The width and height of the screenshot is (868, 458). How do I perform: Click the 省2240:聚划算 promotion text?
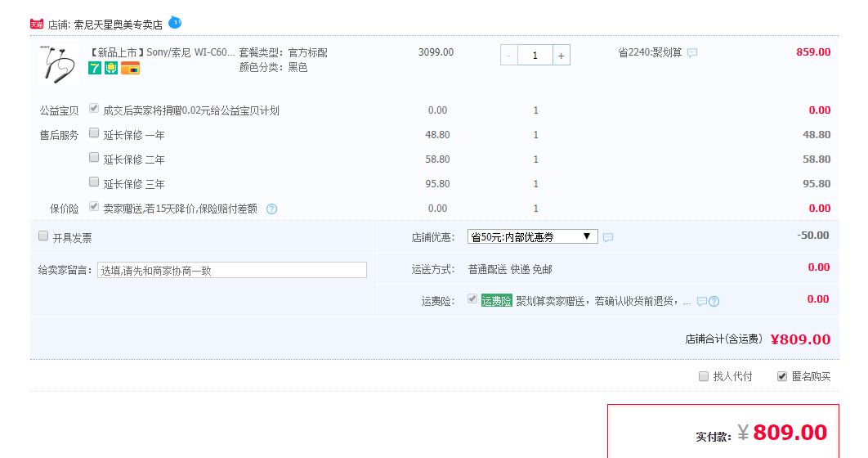coord(650,52)
